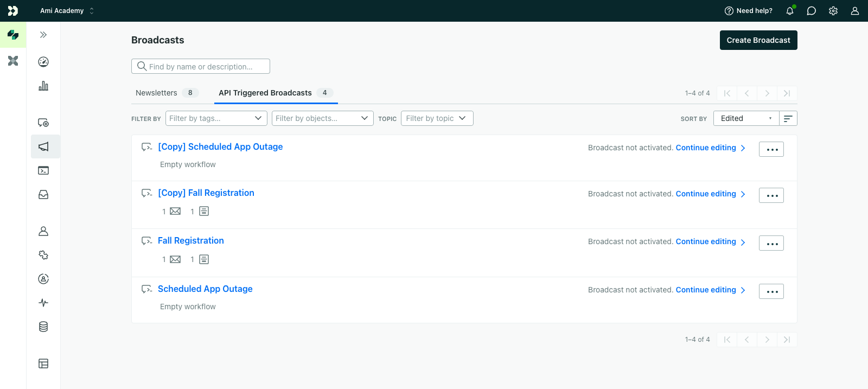The image size is (868, 389).
Task: Open the Edited sort by dropdown
Action: (746, 118)
